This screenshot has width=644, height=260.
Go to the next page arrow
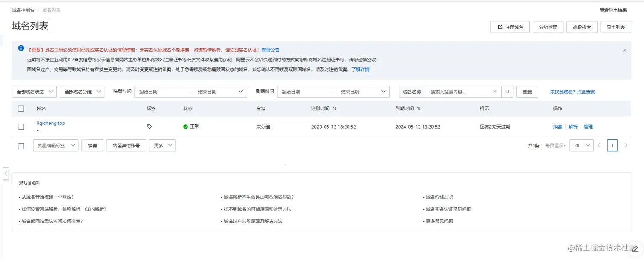626,145
